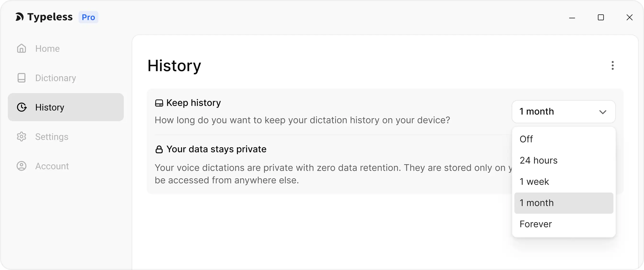This screenshot has height=270, width=644.
Task: Click the Pro badge
Action: (x=88, y=17)
